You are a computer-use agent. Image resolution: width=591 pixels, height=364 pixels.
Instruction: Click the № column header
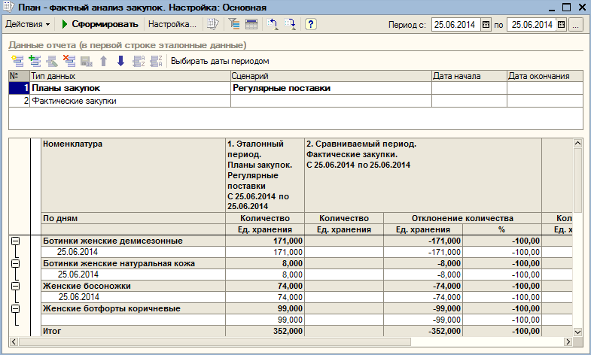pos(20,76)
